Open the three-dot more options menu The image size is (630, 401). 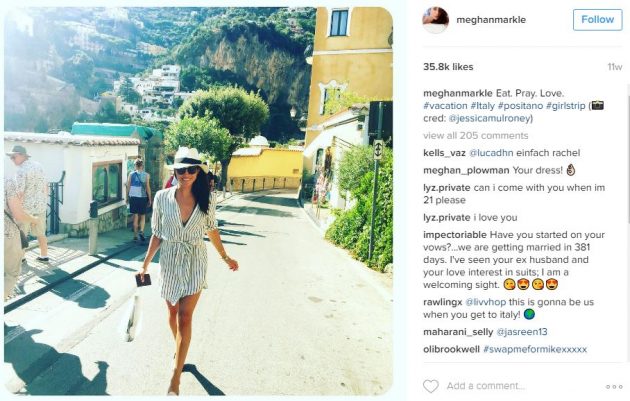pos(614,387)
